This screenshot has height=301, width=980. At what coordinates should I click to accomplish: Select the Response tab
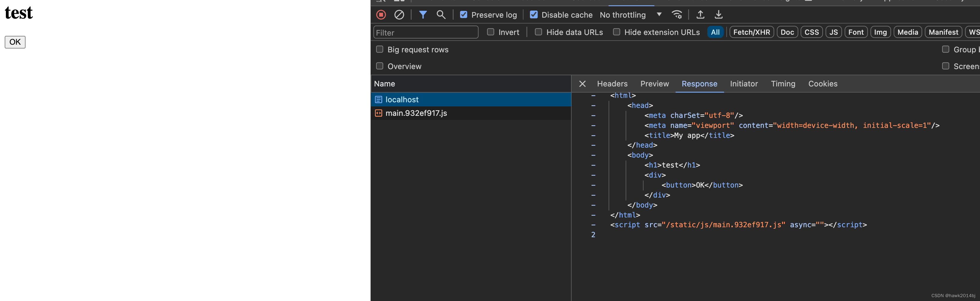(x=699, y=84)
